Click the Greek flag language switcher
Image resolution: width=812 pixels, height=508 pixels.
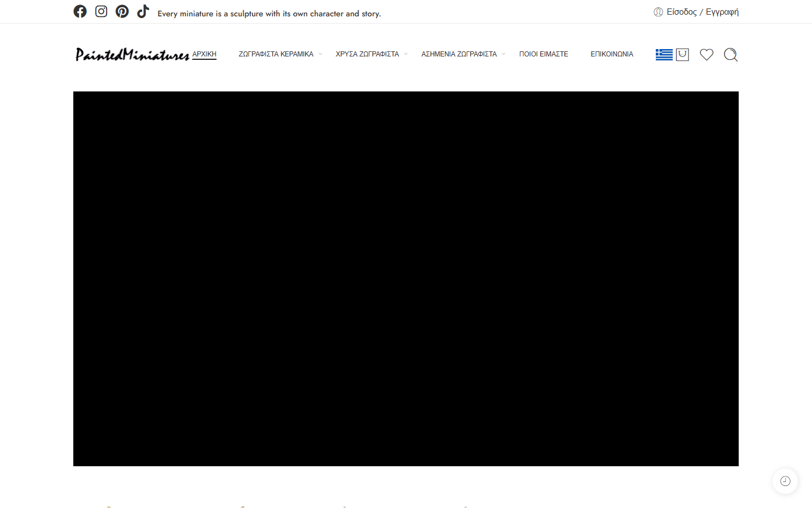[664, 54]
